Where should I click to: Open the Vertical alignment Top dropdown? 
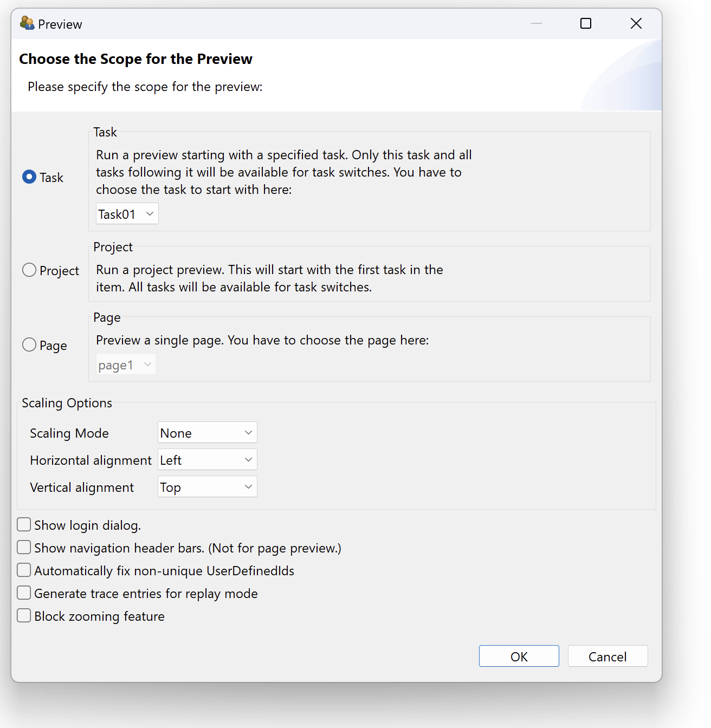click(208, 487)
